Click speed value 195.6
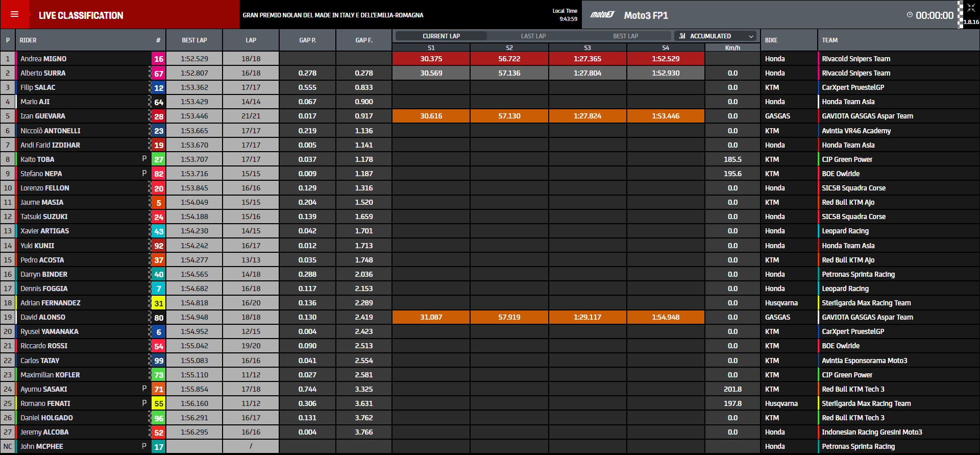Image resolution: width=980 pixels, height=455 pixels. coord(732,174)
